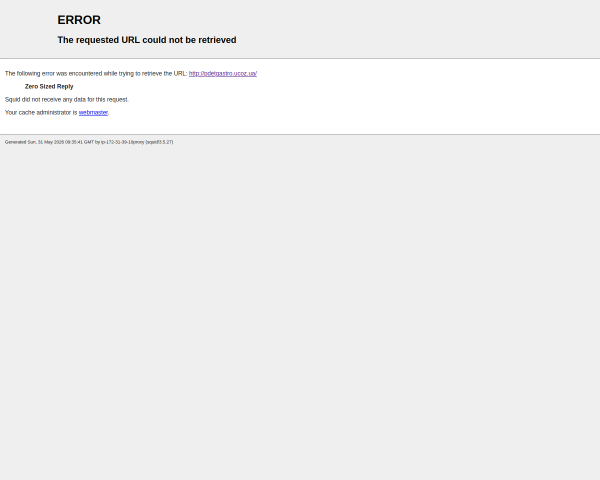This screenshot has width=600, height=480.
Task: Click the 'ERROR' heading
Action: pos(79,20)
